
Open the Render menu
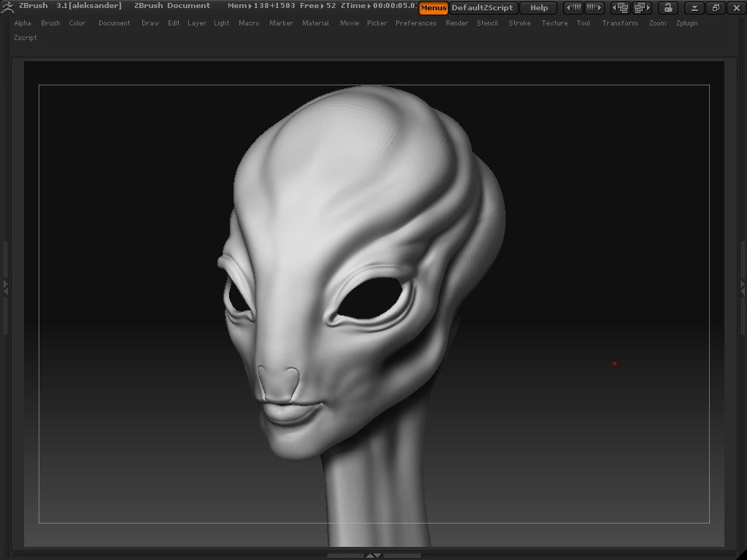click(457, 23)
